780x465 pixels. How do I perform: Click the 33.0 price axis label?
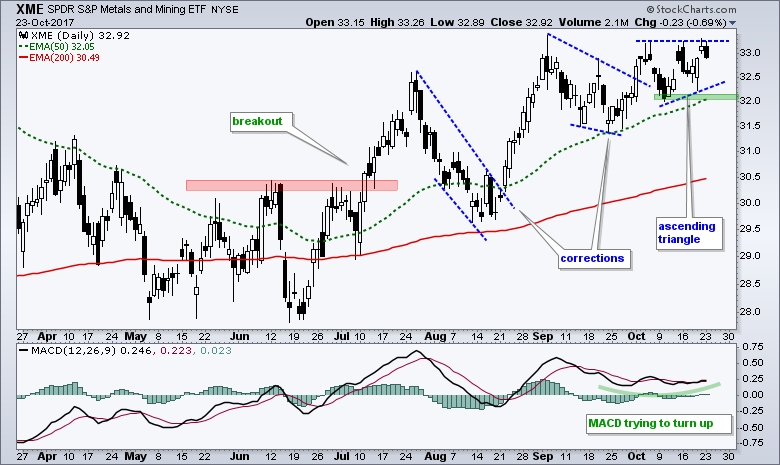[x=750, y=53]
